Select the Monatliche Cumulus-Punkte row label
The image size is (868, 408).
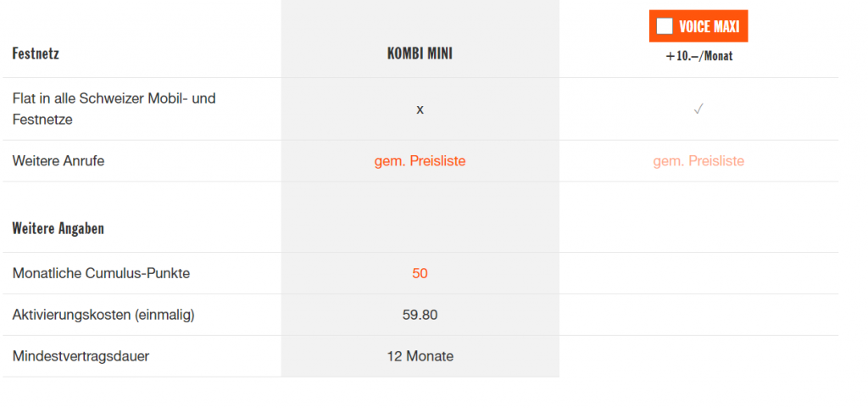pyautogui.click(x=101, y=273)
